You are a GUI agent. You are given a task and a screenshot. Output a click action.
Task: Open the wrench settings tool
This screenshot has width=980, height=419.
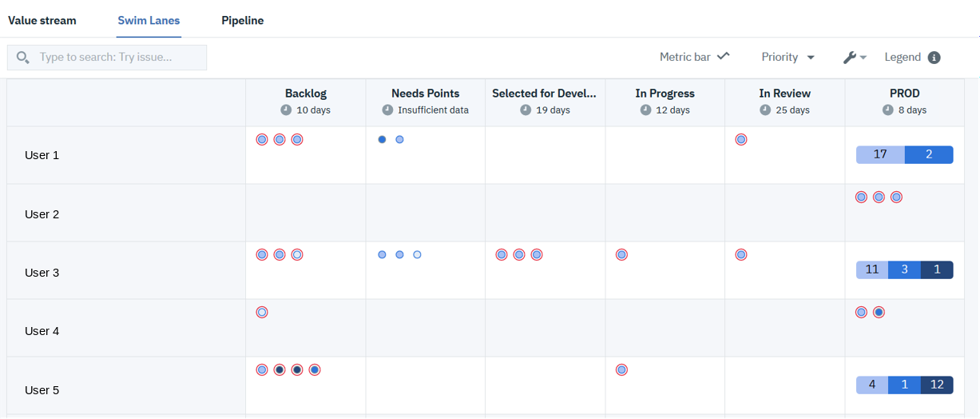coord(850,58)
